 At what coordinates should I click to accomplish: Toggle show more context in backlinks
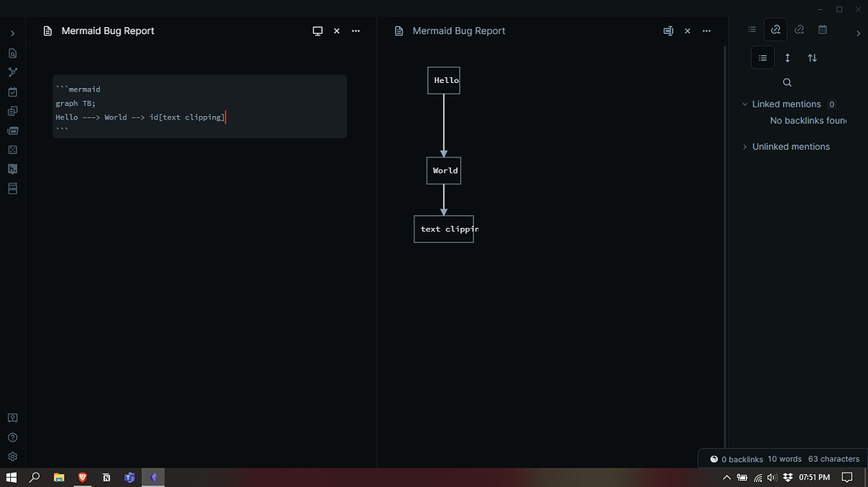coord(787,58)
